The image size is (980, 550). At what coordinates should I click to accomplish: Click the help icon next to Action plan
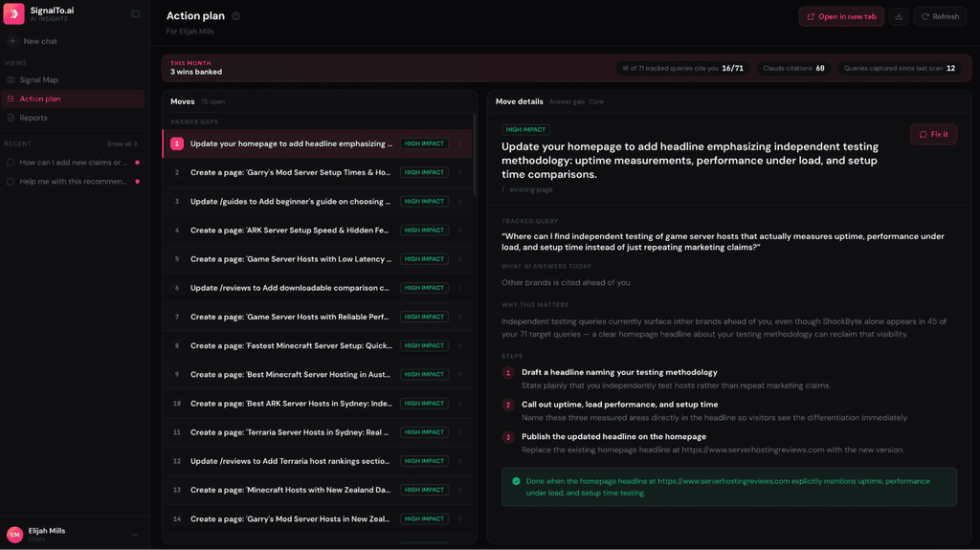click(x=235, y=16)
